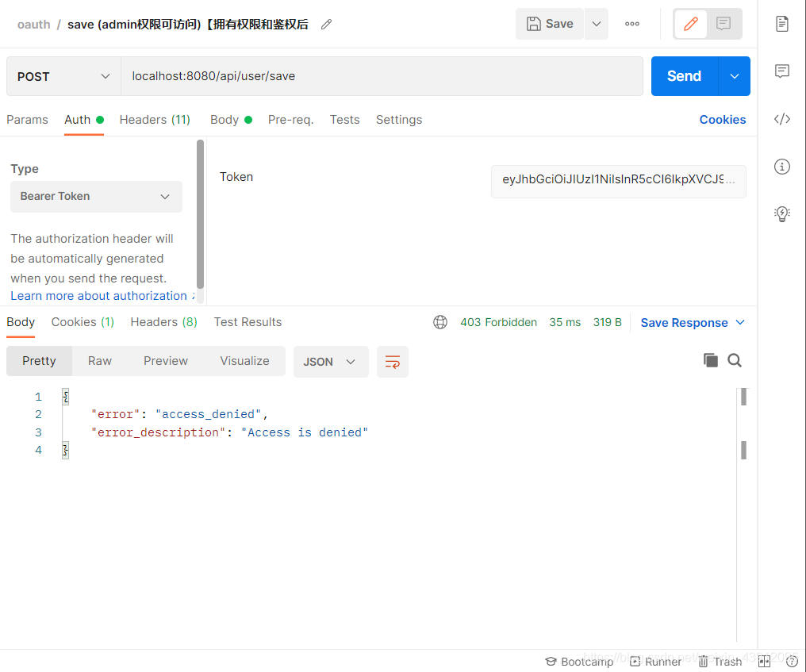Open the Bearer Token type dropdown

coord(96,197)
